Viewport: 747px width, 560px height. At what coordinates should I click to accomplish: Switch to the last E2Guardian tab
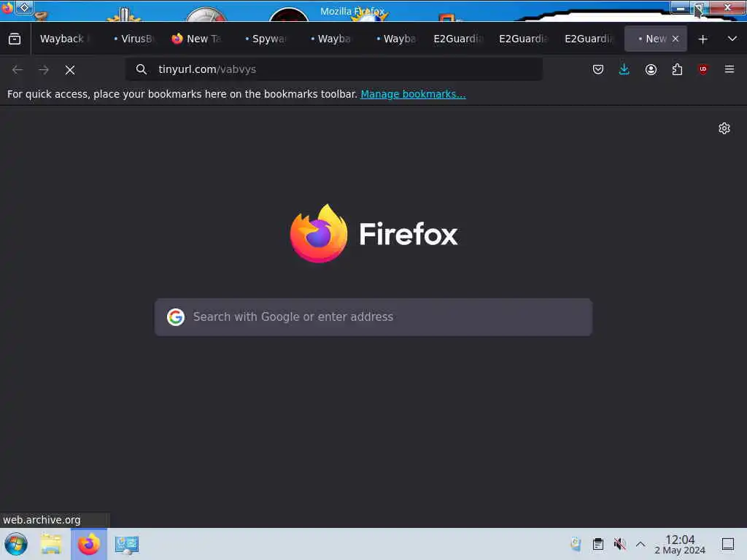pos(589,39)
